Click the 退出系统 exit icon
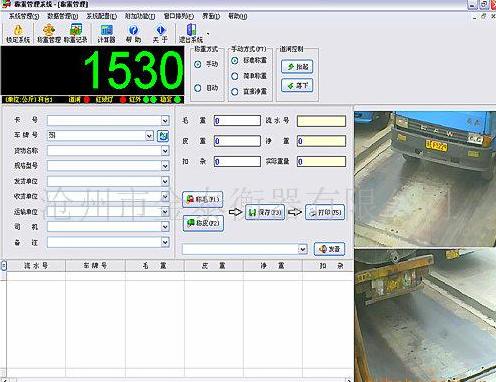This screenshot has width=496, height=382. click(x=191, y=34)
